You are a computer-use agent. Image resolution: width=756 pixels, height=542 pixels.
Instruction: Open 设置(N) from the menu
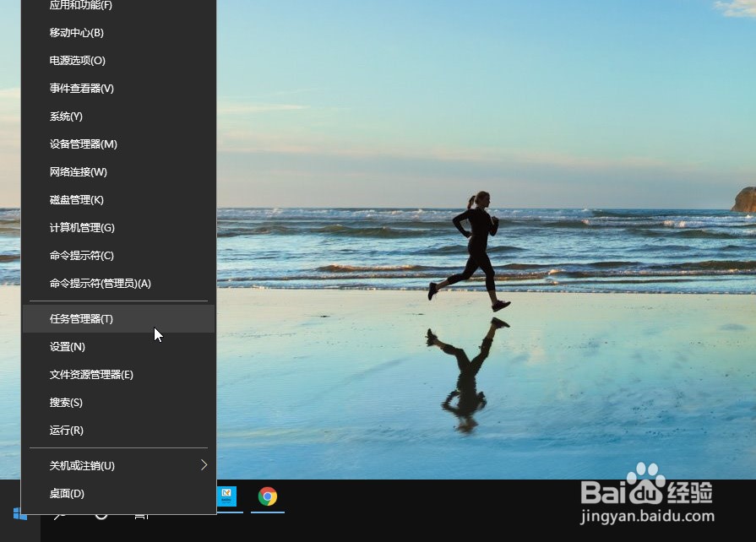[x=118, y=347]
